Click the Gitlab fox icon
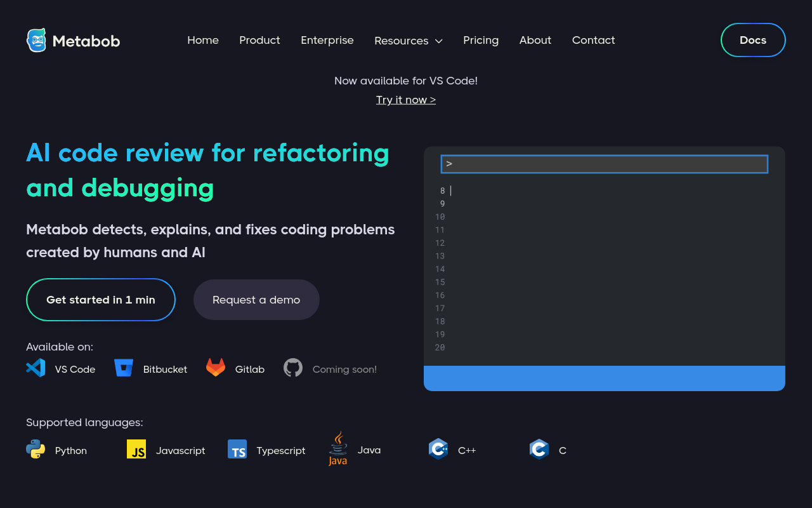The width and height of the screenshot is (812, 508). [216, 368]
